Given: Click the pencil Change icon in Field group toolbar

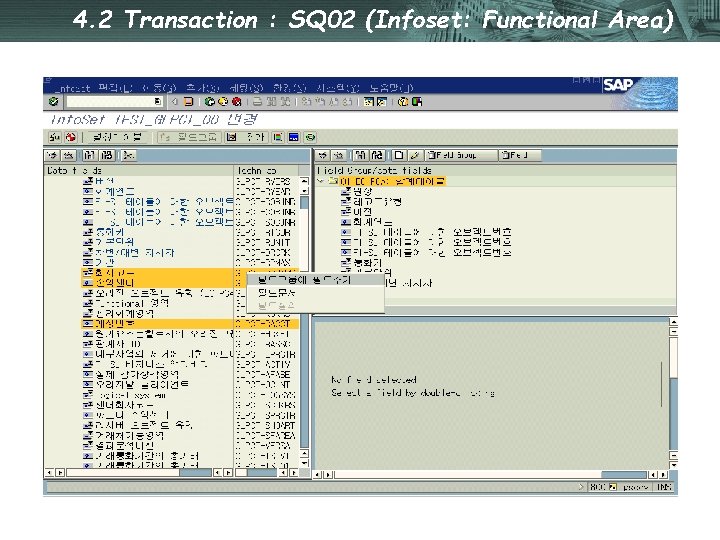Looking at the screenshot, I should [x=415, y=155].
